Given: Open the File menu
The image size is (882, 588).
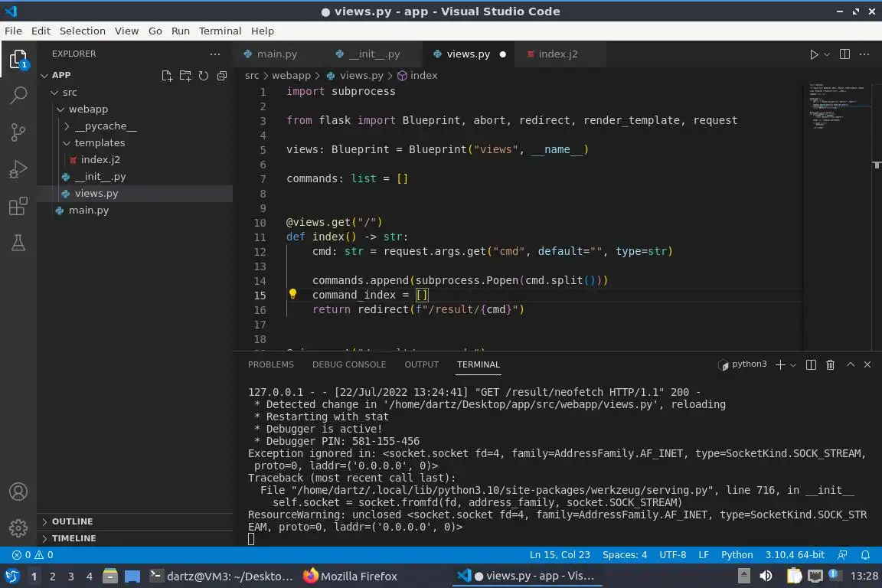Looking at the screenshot, I should tap(13, 31).
